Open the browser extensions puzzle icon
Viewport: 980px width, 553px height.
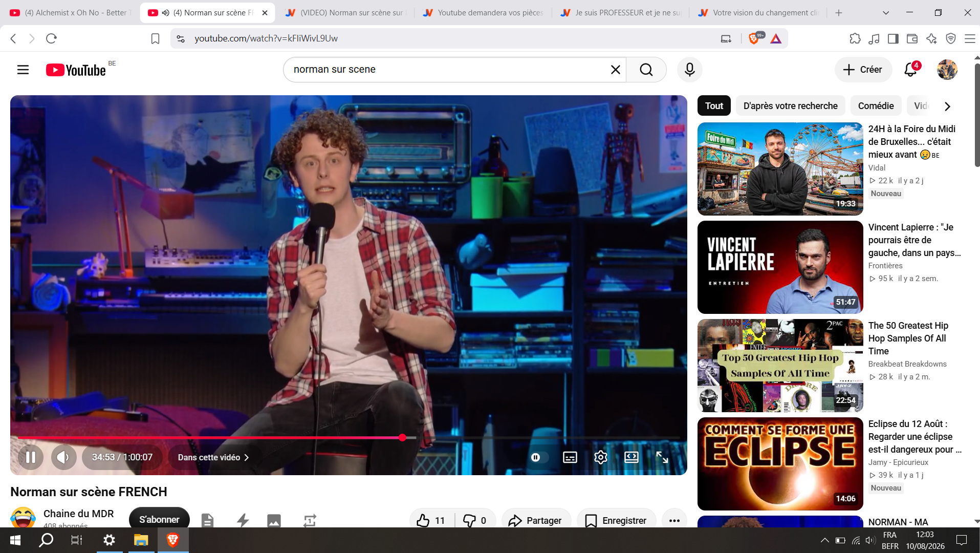(x=855, y=38)
